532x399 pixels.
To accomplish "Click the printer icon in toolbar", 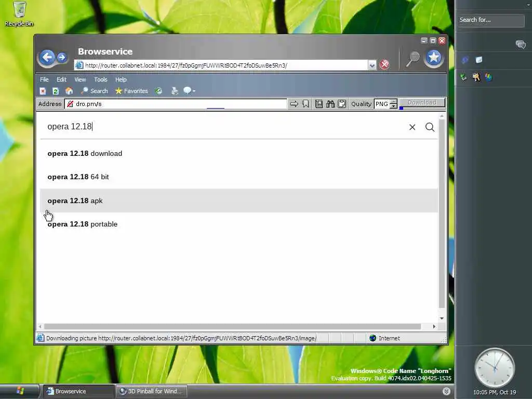I will (175, 91).
